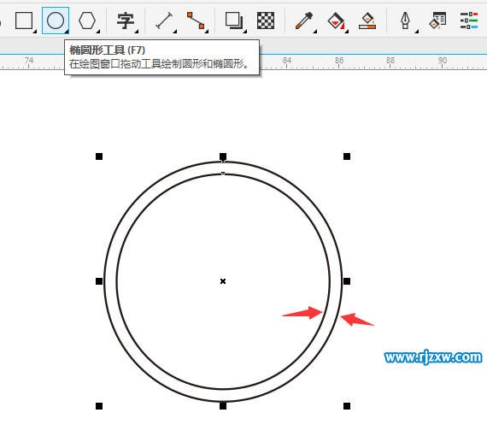Click the 88 mark on the ruler

(390, 61)
